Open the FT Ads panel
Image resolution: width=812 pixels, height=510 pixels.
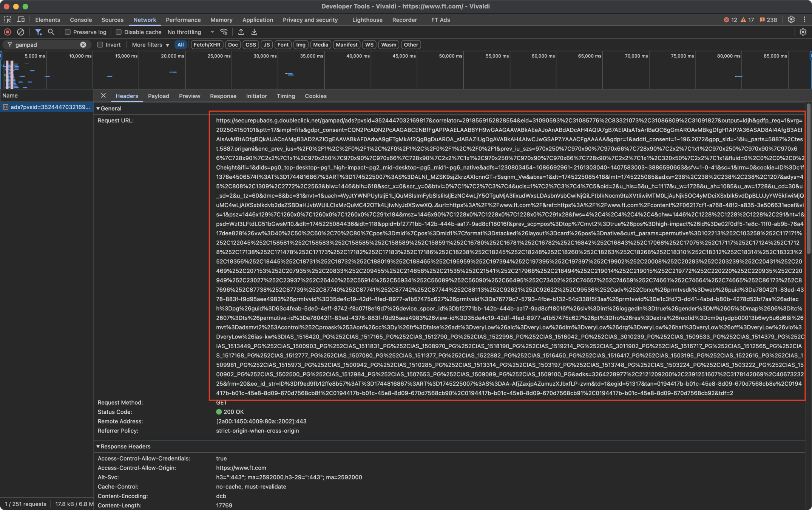pos(440,20)
